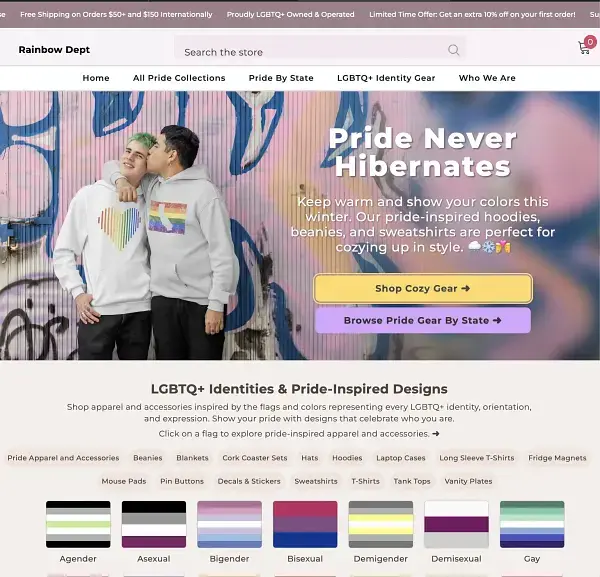Click the search magnifier icon
The image size is (600, 577).
453,50
